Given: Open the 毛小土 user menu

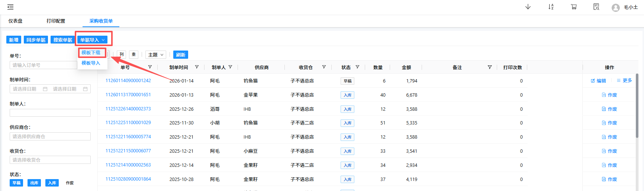Looking at the screenshot, I should (631, 7).
